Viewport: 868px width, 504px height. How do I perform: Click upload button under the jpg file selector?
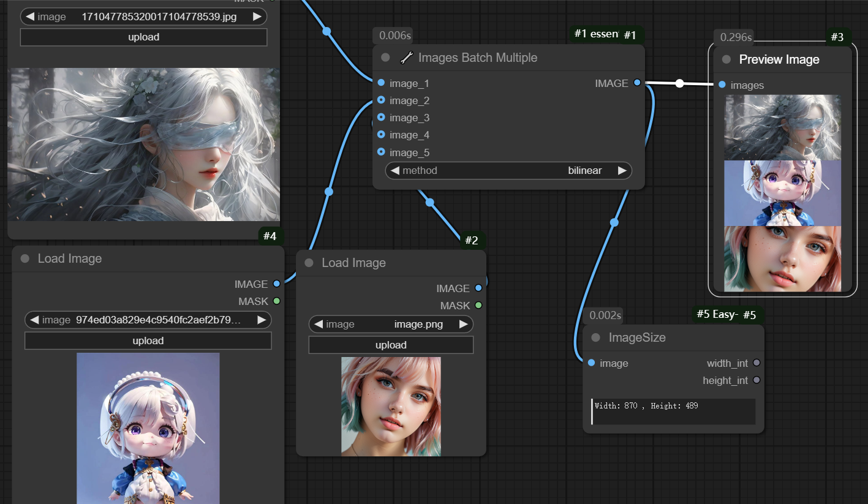(x=143, y=37)
